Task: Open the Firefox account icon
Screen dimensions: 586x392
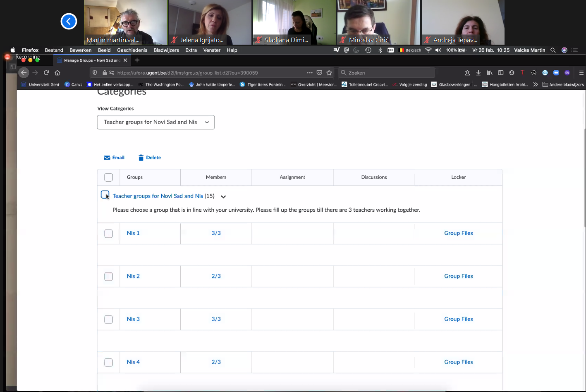Action: pos(512,73)
